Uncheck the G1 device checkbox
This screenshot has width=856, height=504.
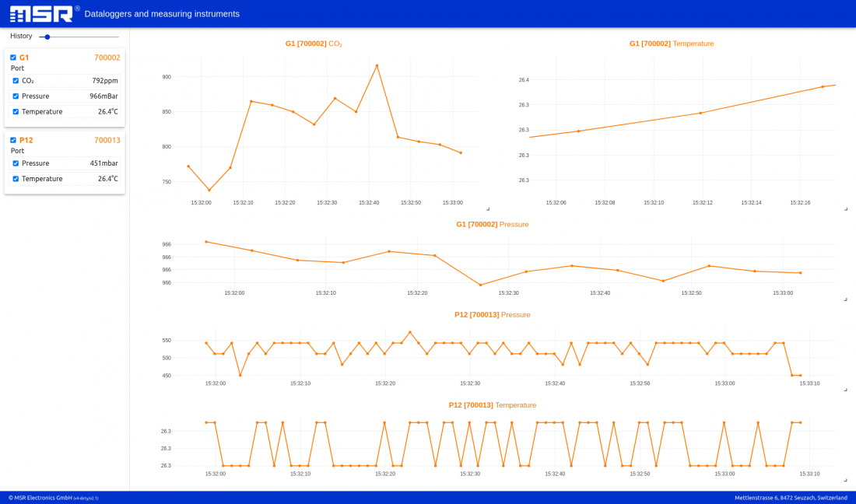[x=12, y=57]
